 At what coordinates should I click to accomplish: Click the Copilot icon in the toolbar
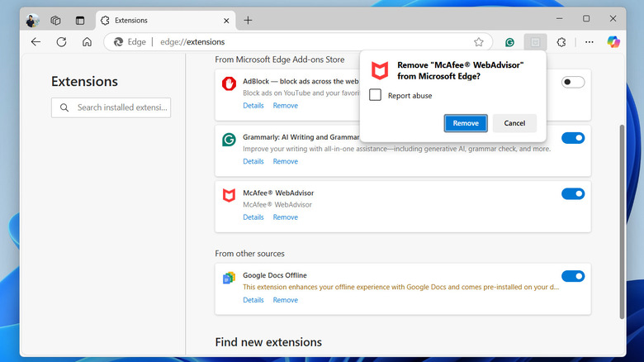point(613,41)
